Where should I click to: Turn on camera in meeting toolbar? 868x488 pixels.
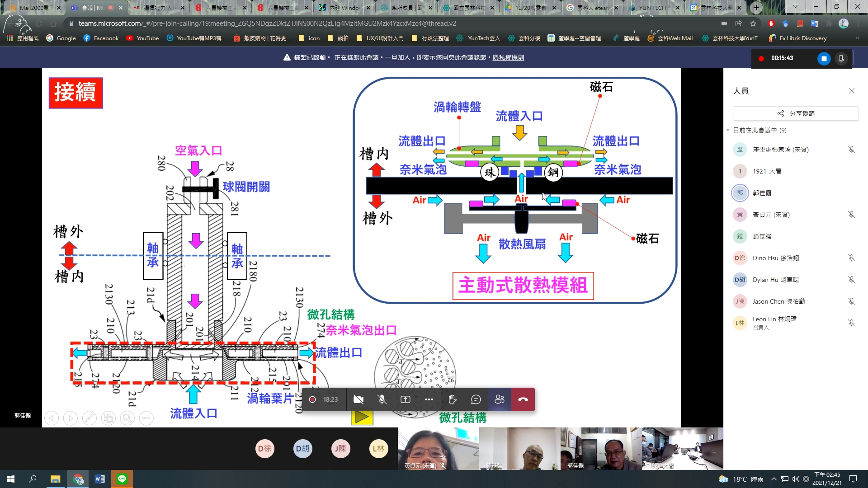(x=359, y=399)
